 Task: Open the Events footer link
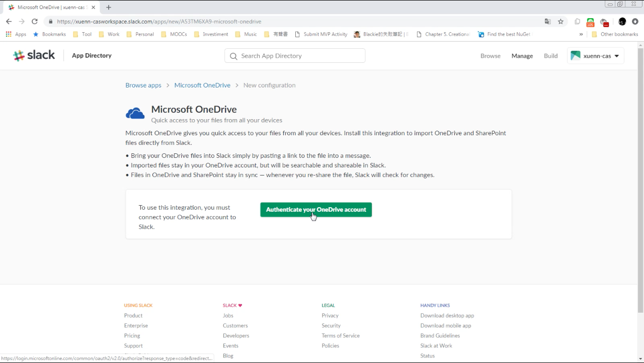pos(230,345)
